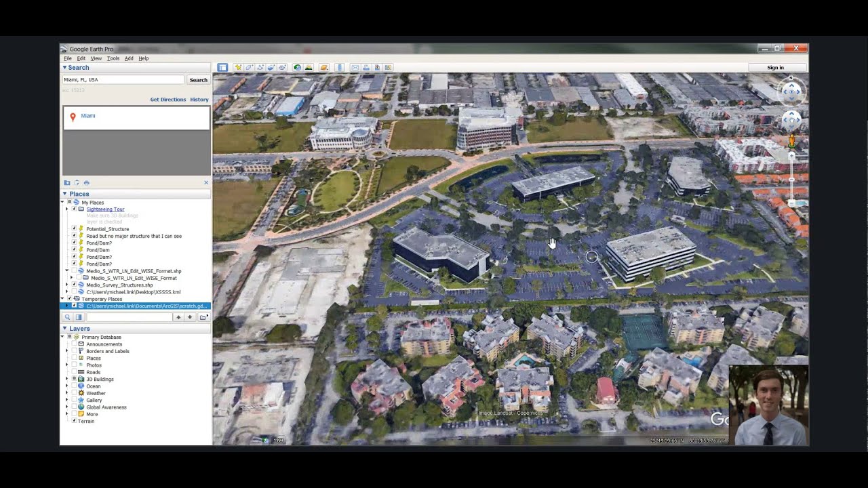Click the Add Image Overlay toolbar icon

tap(271, 68)
